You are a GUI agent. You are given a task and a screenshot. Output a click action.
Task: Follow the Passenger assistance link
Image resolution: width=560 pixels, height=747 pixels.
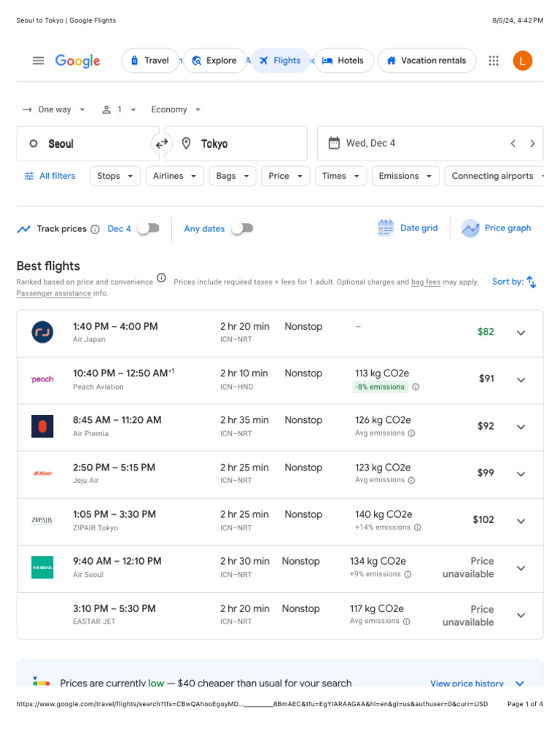tap(54, 293)
